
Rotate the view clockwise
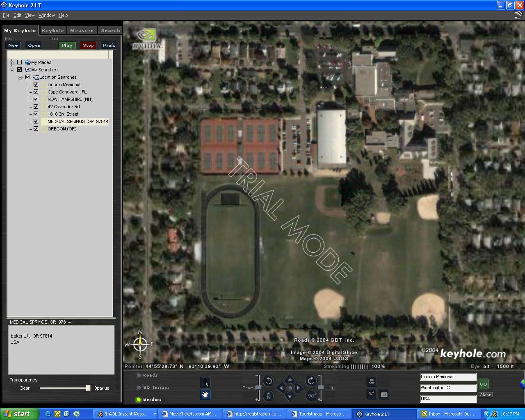point(311,381)
